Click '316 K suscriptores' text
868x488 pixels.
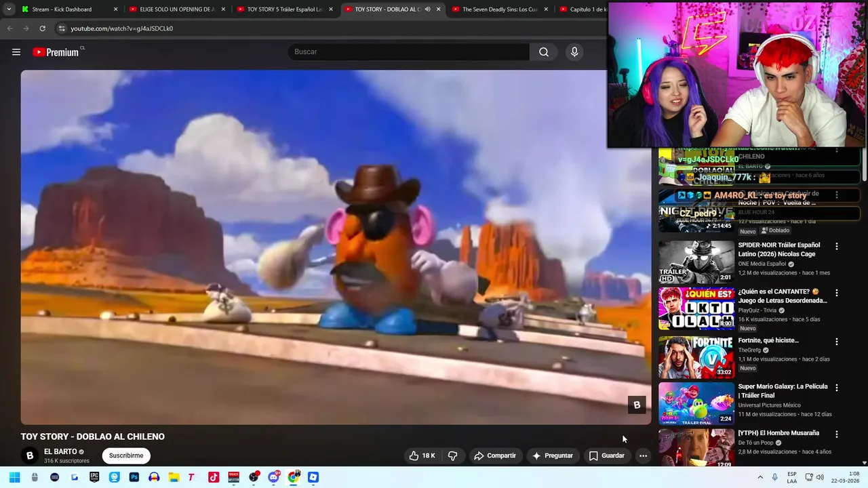pos(66,461)
